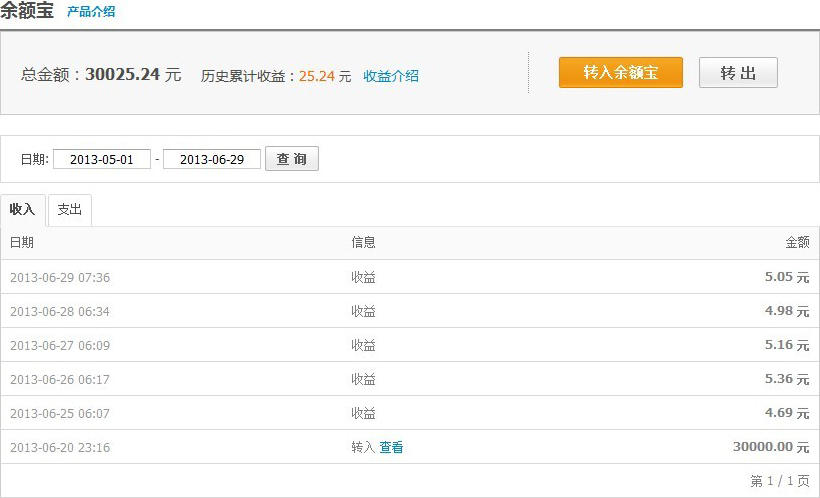The width and height of the screenshot is (820, 498).
Task: Click the 信息 column header
Action: (x=363, y=242)
